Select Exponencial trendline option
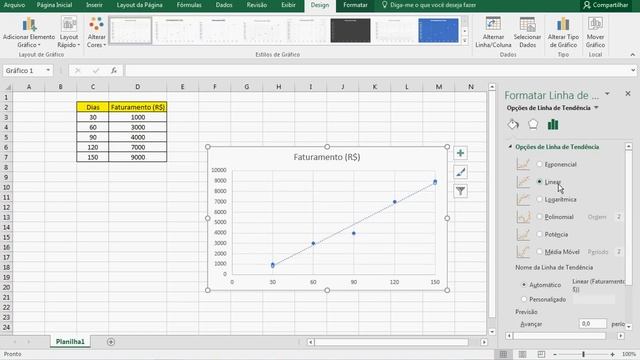 540,164
